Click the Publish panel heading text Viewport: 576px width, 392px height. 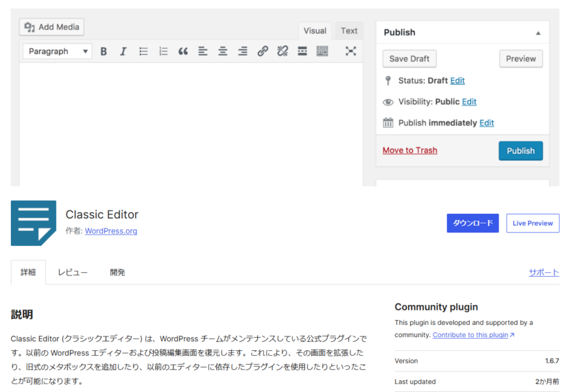click(399, 33)
